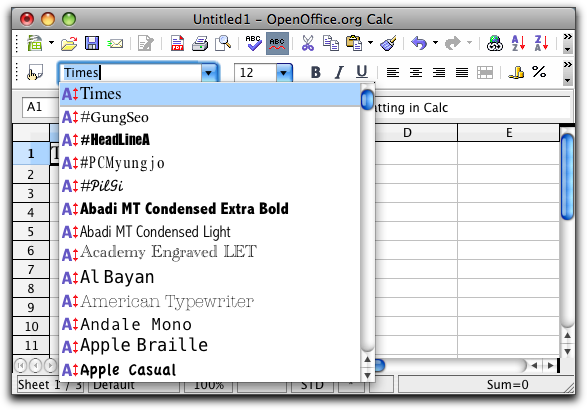Run the Spellcheck ABC checkmark icon
Image resolution: width=587 pixels, height=410 pixels.
point(253,43)
